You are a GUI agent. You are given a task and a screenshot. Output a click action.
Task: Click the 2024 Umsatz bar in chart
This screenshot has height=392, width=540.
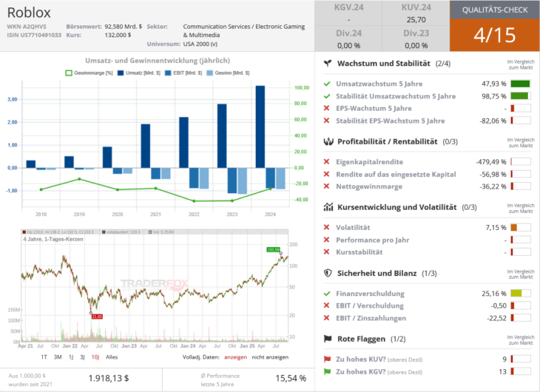[x=260, y=126]
